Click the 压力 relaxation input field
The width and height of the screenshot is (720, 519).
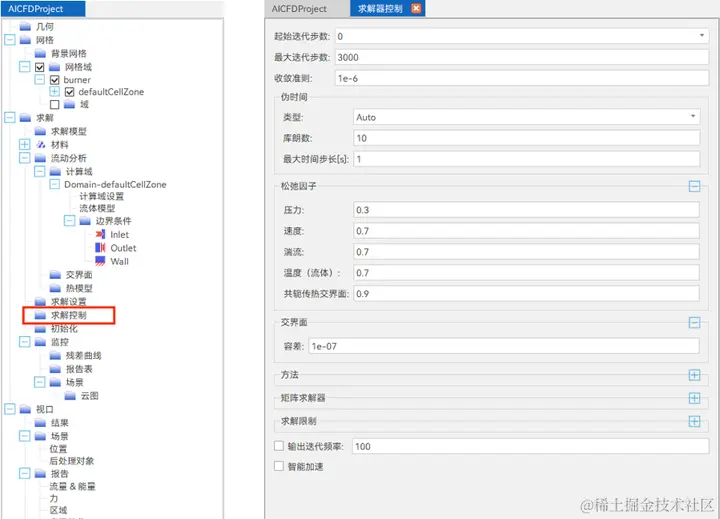click(527, 210)
